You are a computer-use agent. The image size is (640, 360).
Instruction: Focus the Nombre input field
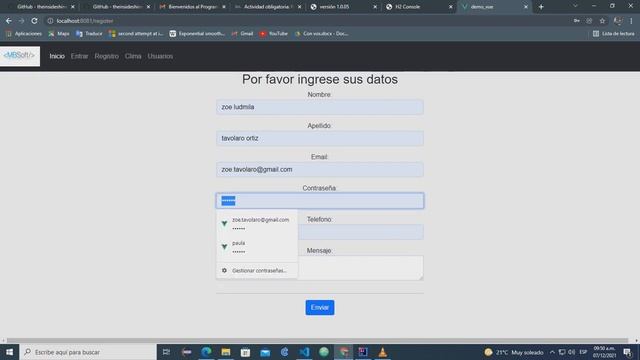(320, 107)
